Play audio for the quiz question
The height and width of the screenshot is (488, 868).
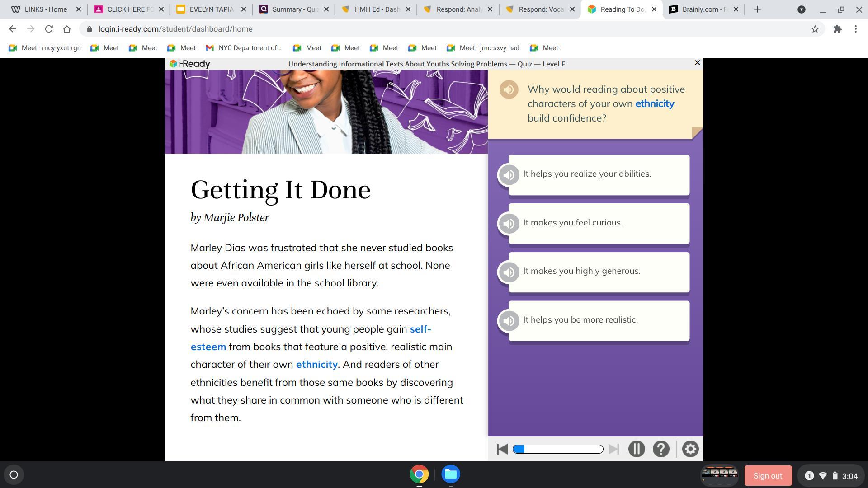click(x=509, y=89)
